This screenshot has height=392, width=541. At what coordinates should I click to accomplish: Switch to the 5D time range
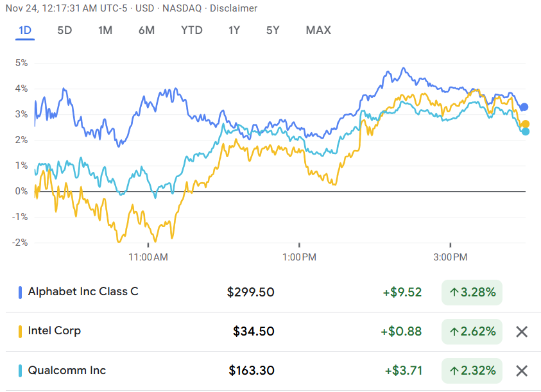(x=65, y=30)
